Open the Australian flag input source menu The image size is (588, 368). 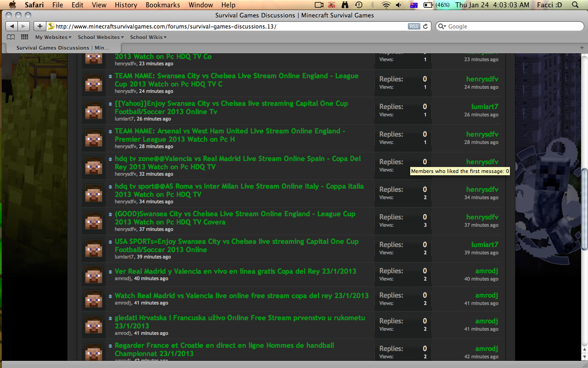pyautogui.click(x=413, y=5)
